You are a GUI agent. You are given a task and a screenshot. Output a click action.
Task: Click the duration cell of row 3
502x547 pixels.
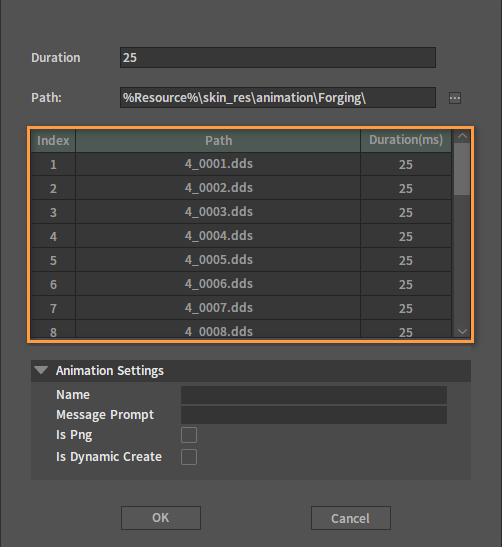pos(406,212)
